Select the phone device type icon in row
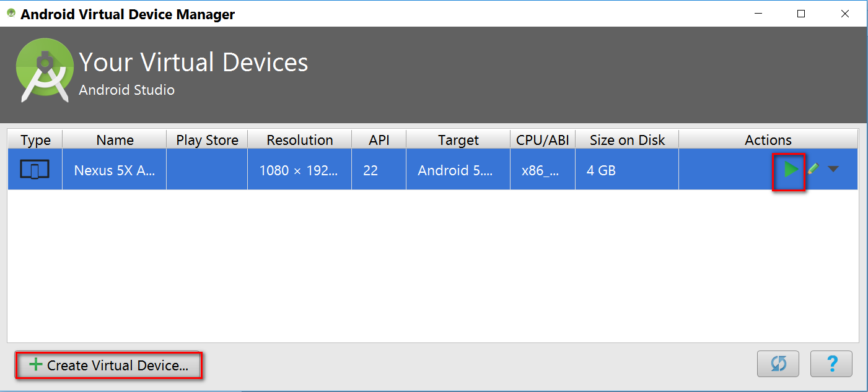Screen dimensions: 868x392 point(35,170)
